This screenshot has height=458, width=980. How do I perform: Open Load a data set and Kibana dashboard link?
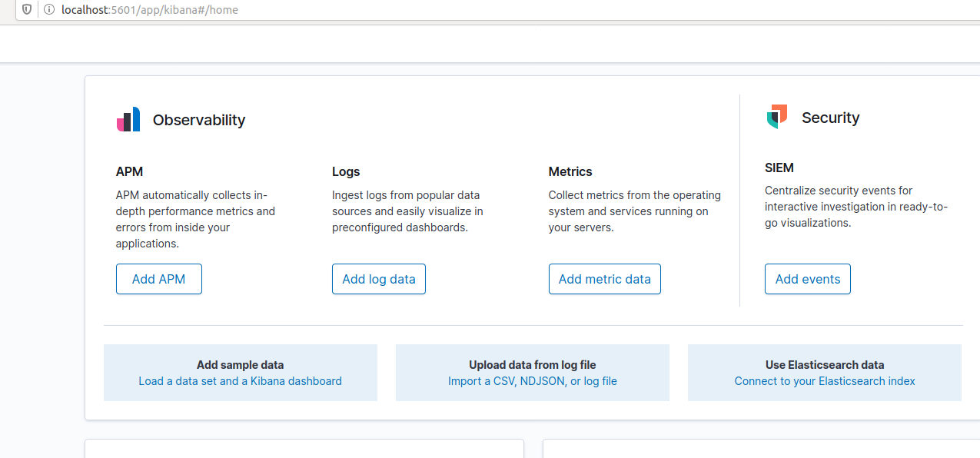pos(240,381)
